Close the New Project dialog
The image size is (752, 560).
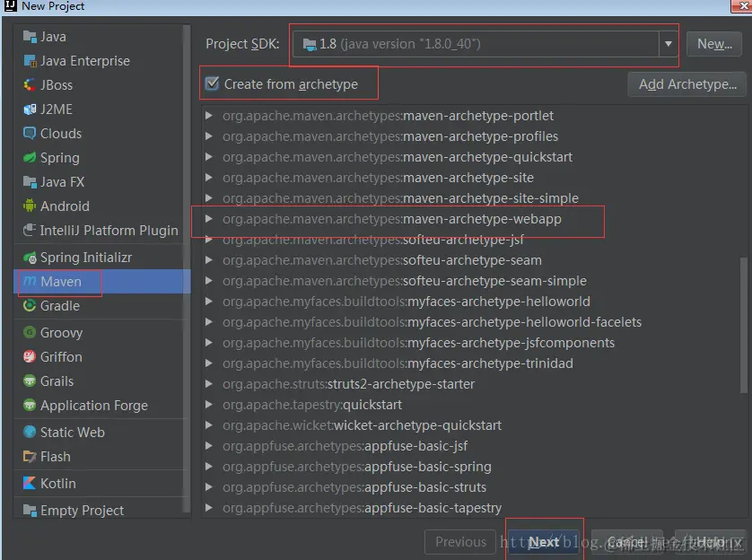click(741, 5)
